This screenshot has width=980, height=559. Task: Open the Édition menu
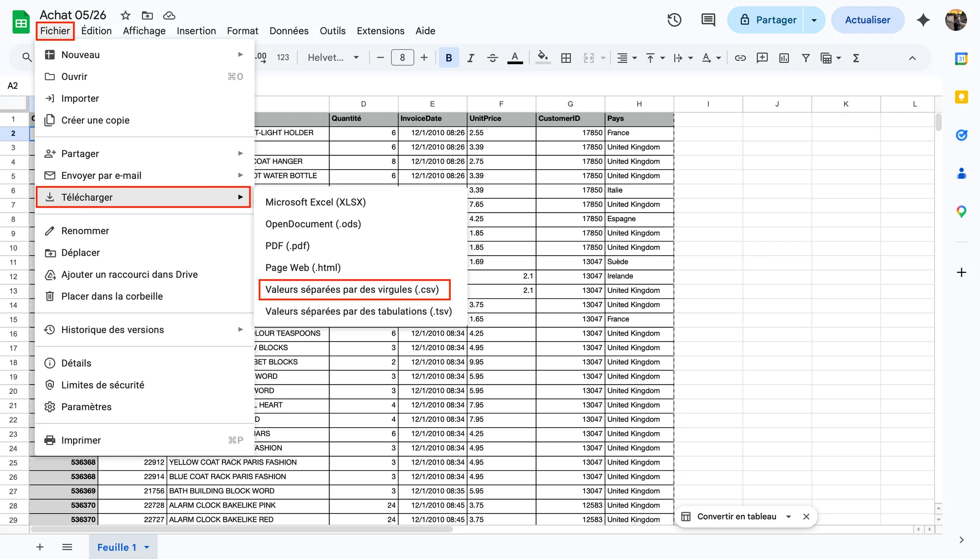(x=97, y=31)
